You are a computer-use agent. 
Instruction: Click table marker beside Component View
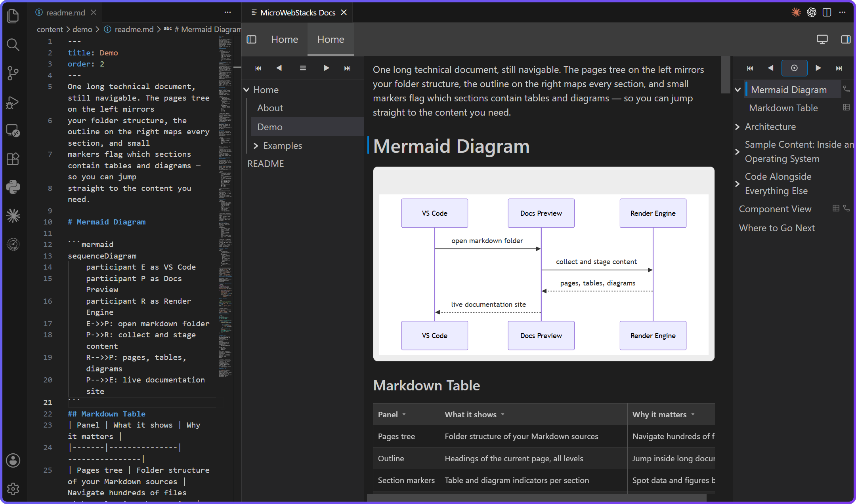click(836, 208)
